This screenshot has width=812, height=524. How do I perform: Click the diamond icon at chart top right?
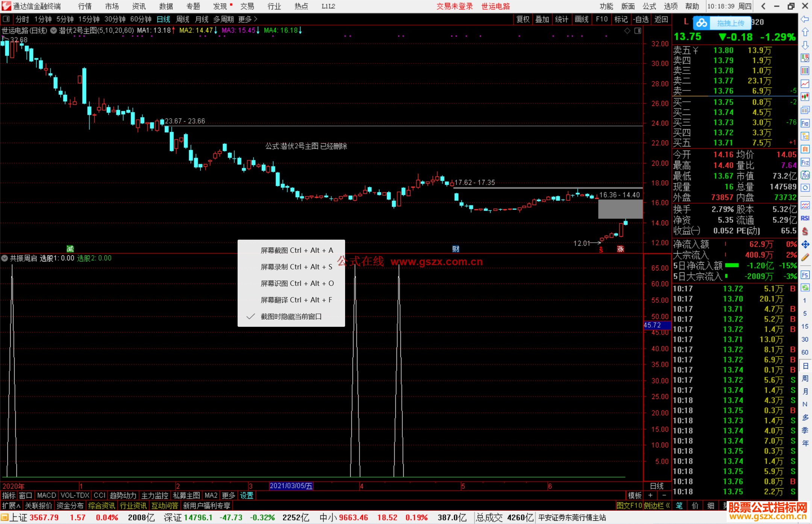click(627, 31)
